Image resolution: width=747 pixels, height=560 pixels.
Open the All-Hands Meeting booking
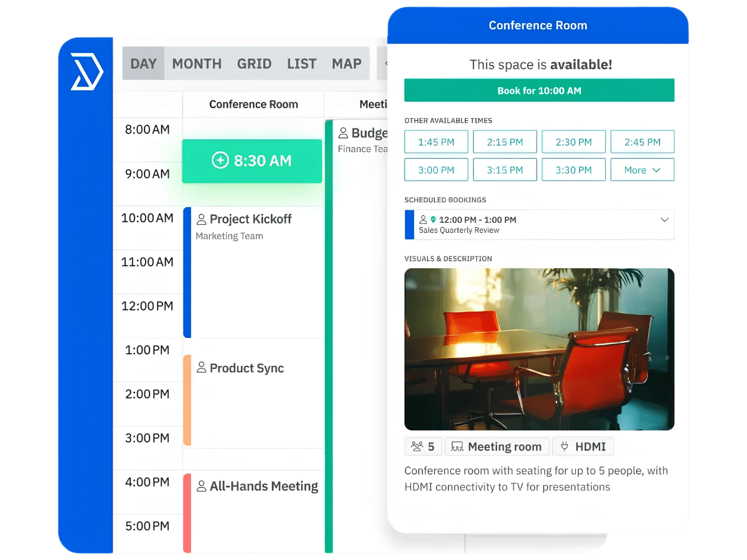[253, 513]
